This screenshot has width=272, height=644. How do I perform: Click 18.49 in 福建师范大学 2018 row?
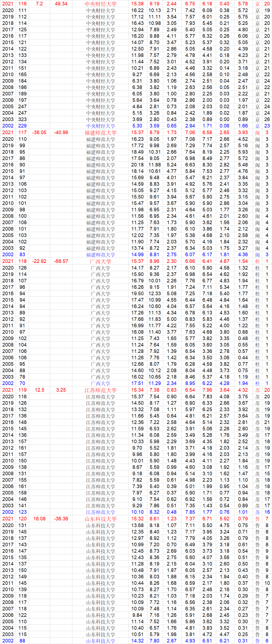tap(138, 152)
